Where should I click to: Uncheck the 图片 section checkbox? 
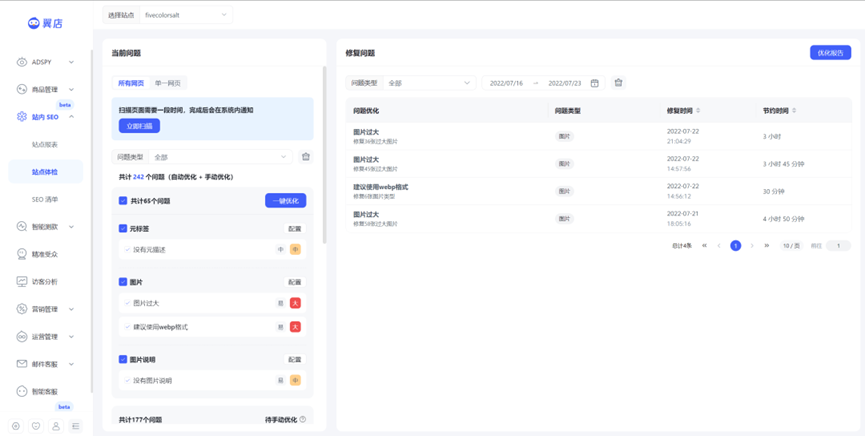pos(123,281)
